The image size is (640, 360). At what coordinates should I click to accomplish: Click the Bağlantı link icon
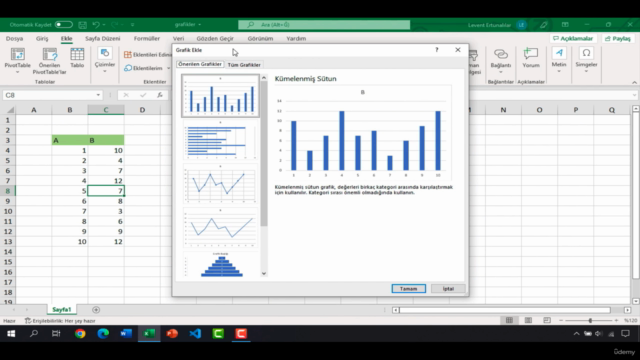501,54
